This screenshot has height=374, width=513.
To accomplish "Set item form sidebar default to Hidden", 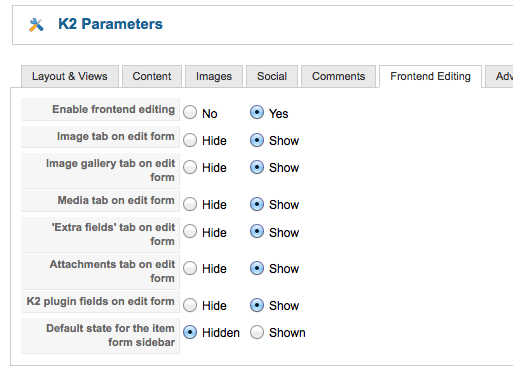I will 190,332.
